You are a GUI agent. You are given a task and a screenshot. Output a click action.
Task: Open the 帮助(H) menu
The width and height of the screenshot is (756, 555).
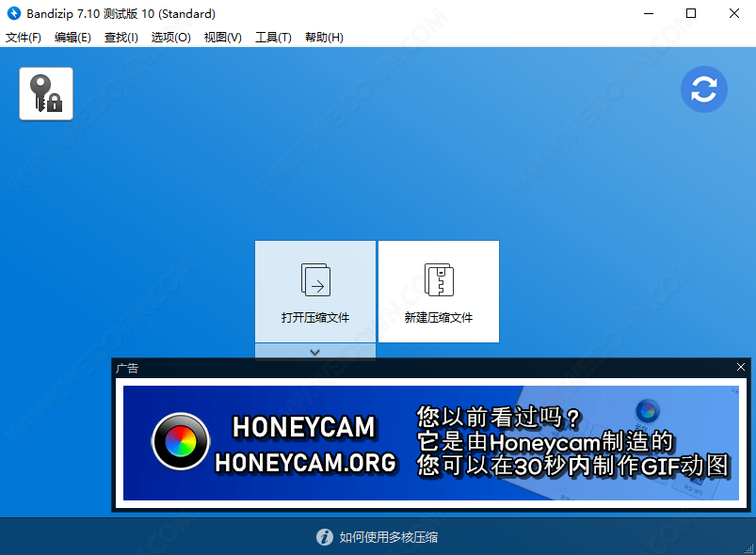click(x=324, y=38)
